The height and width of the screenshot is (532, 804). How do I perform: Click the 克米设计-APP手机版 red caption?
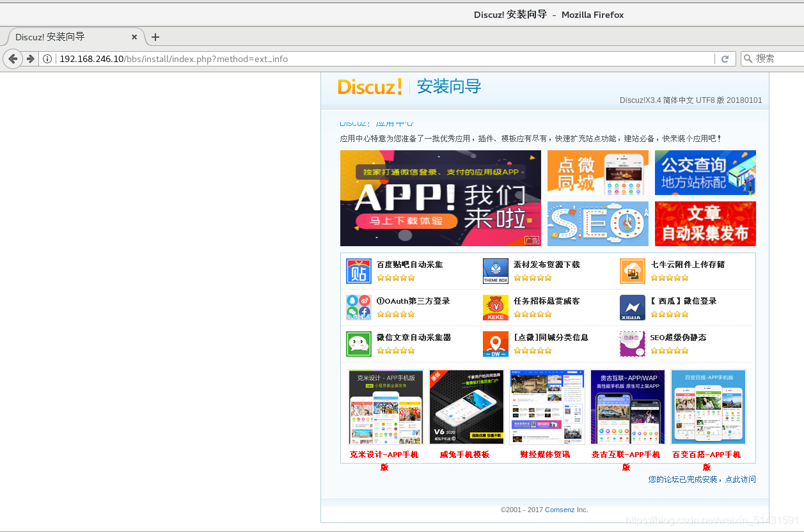(x=384, y=460)
